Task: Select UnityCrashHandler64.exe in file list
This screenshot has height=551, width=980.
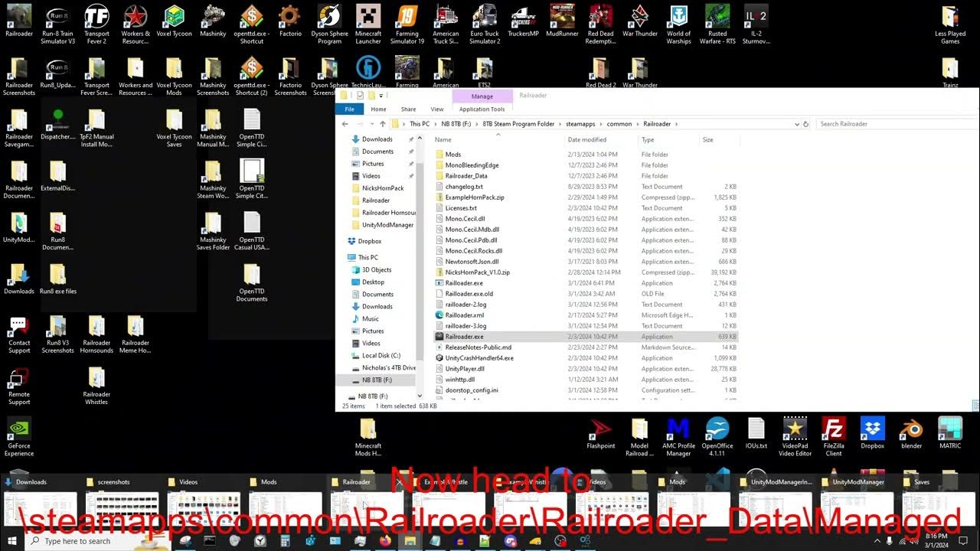Action: (x=479, y=358)
